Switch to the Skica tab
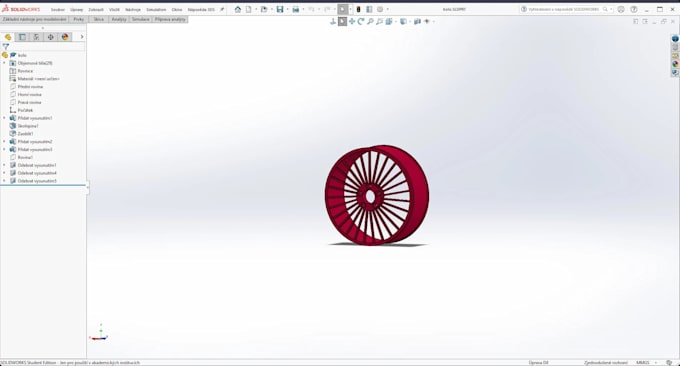Screen dimensions: 680x366 99,20
